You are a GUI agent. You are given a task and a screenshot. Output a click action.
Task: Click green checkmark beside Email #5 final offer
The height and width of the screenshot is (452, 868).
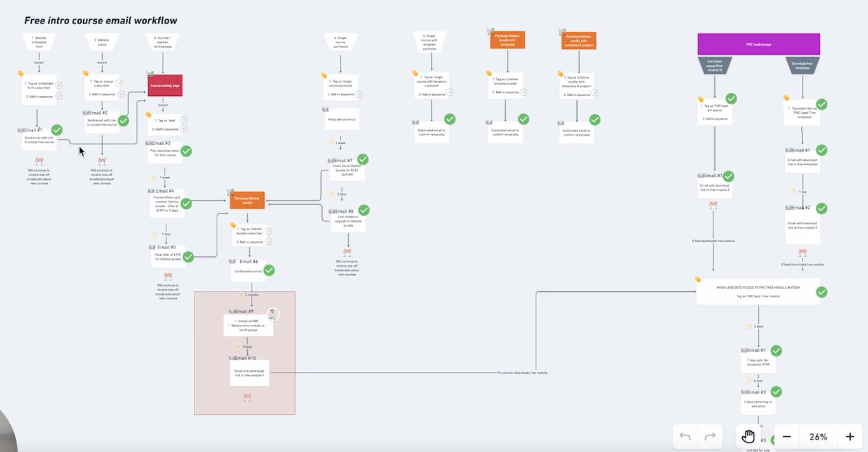(188, 257)
